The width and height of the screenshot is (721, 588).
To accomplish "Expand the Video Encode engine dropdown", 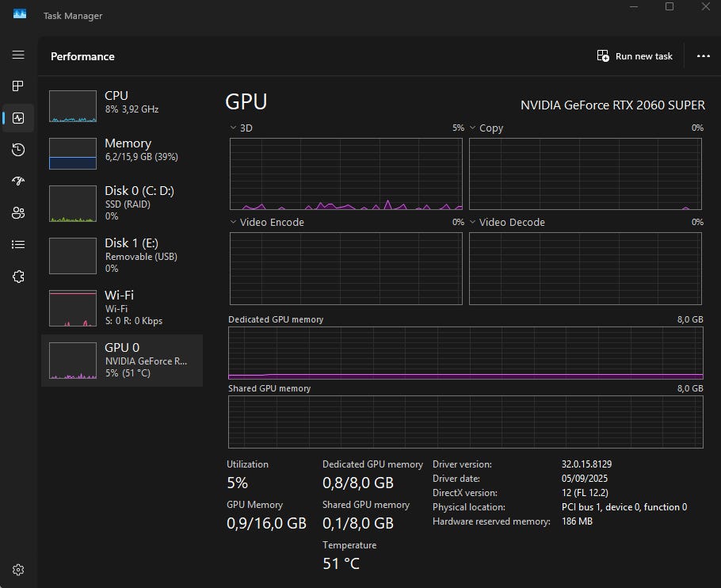I will tap(234, 223).
